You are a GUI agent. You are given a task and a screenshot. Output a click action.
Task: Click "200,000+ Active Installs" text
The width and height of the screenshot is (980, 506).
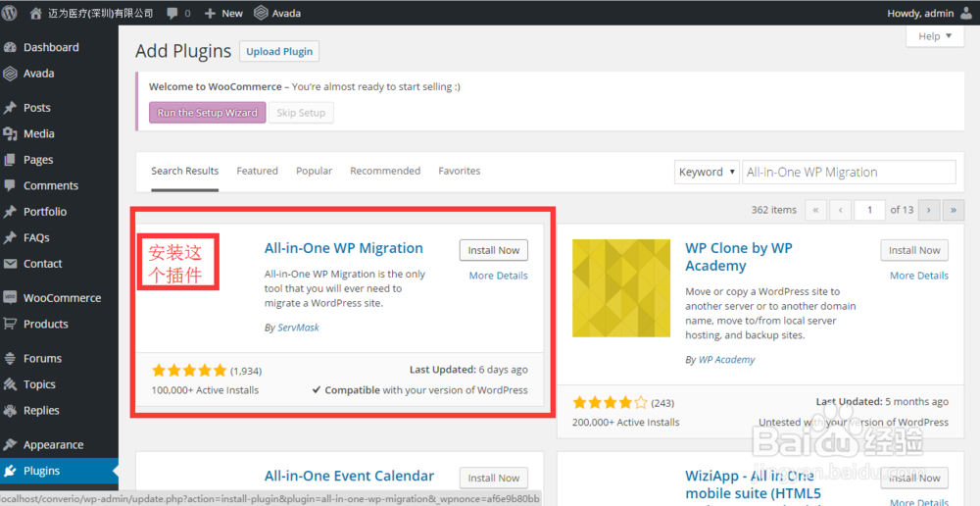(625, 423)
